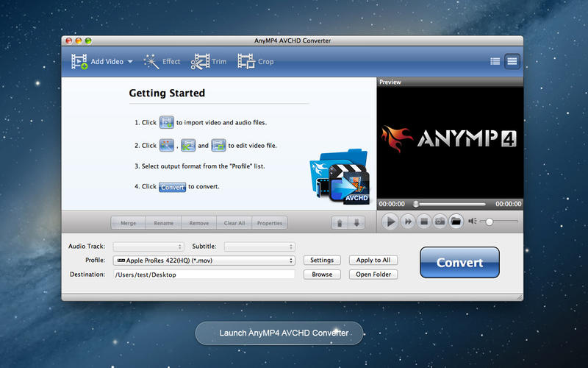Switch to detailed view mode

click(x=512, y=61)
